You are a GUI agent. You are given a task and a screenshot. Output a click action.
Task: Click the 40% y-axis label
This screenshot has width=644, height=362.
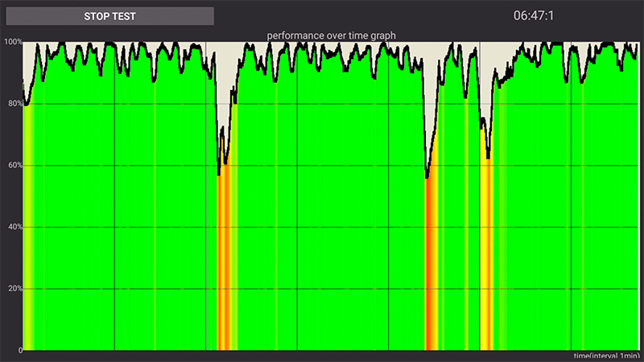point(11,227)
